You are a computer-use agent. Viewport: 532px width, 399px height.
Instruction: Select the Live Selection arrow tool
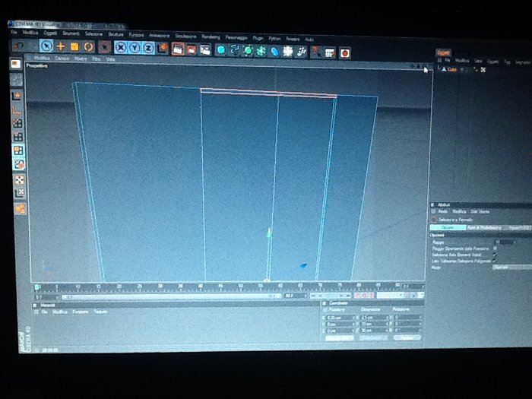click(46, 46)
